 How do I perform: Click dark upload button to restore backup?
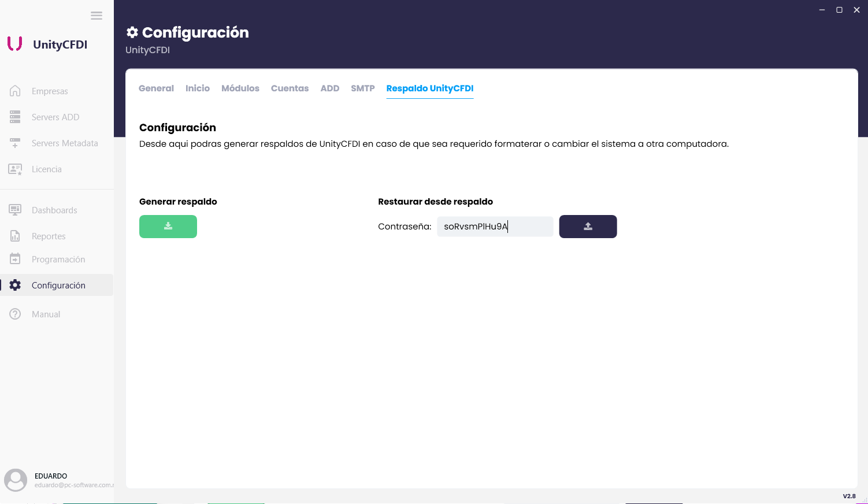(x=588, y=227)
